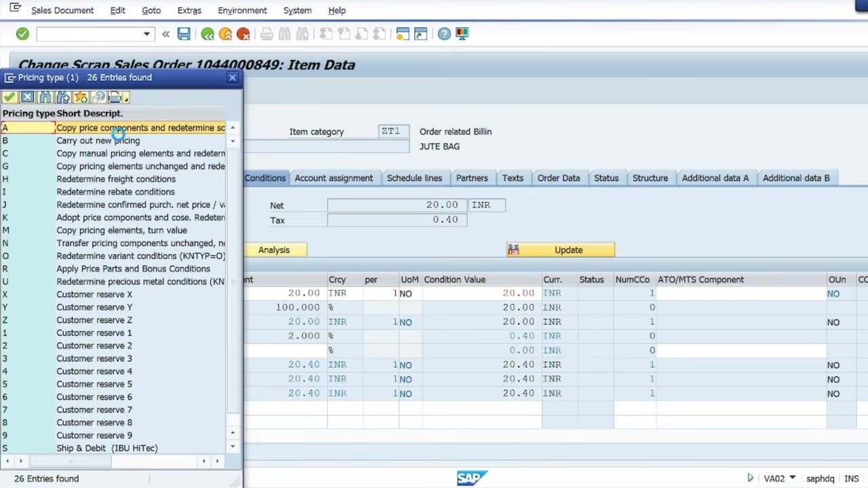868x488 pixels.
Task: Click the green Enter checkmark in main toolbar
Action: (x=22, y=34)
